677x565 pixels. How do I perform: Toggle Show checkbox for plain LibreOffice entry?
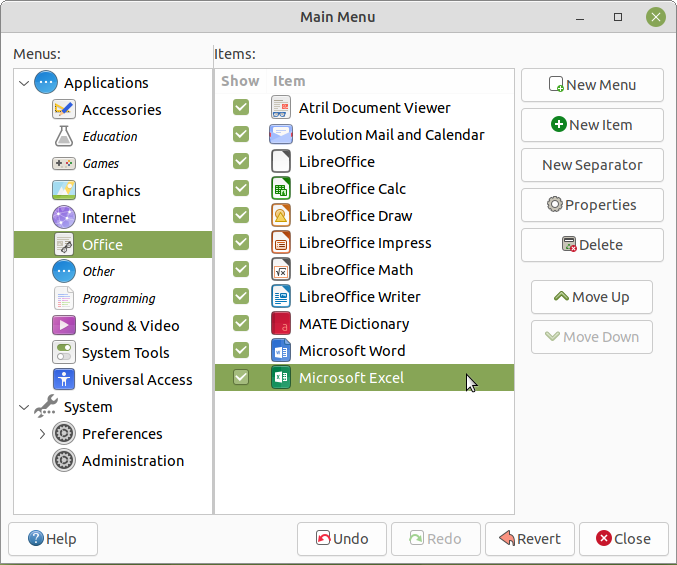coord(240,161)
